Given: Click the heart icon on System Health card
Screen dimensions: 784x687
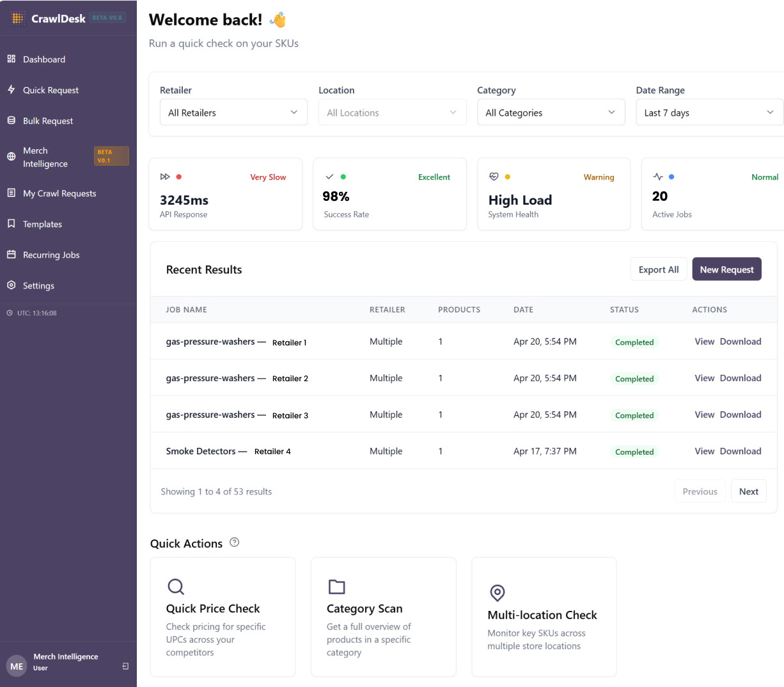Looking at the screenshot, I should pos(494,177).
